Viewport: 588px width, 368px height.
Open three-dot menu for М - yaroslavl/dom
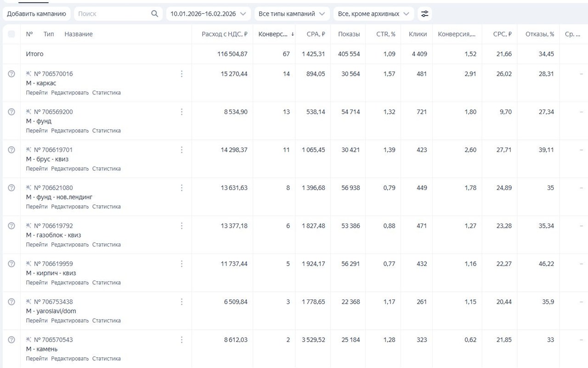(182, 302)
